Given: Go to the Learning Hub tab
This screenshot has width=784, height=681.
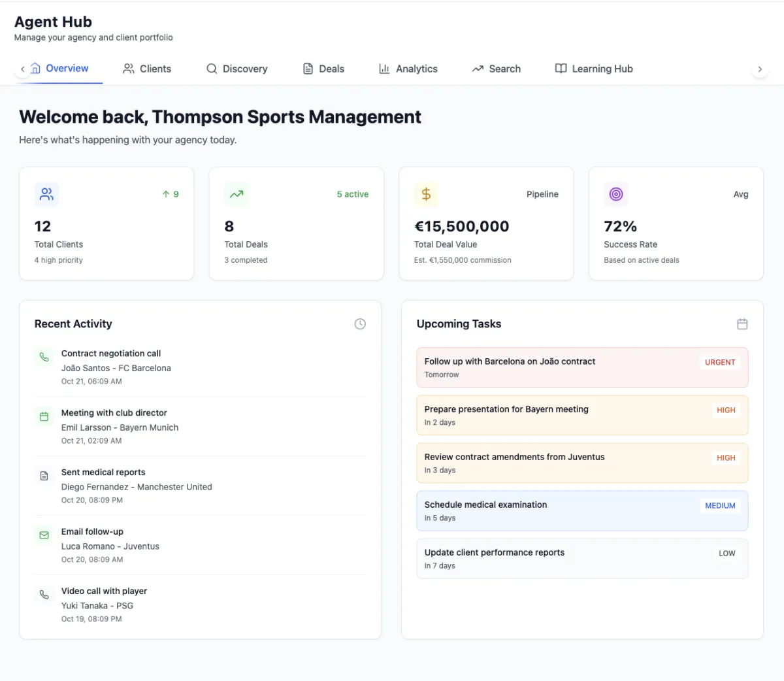Looking at the screenshot, I should tap(594, 69).
